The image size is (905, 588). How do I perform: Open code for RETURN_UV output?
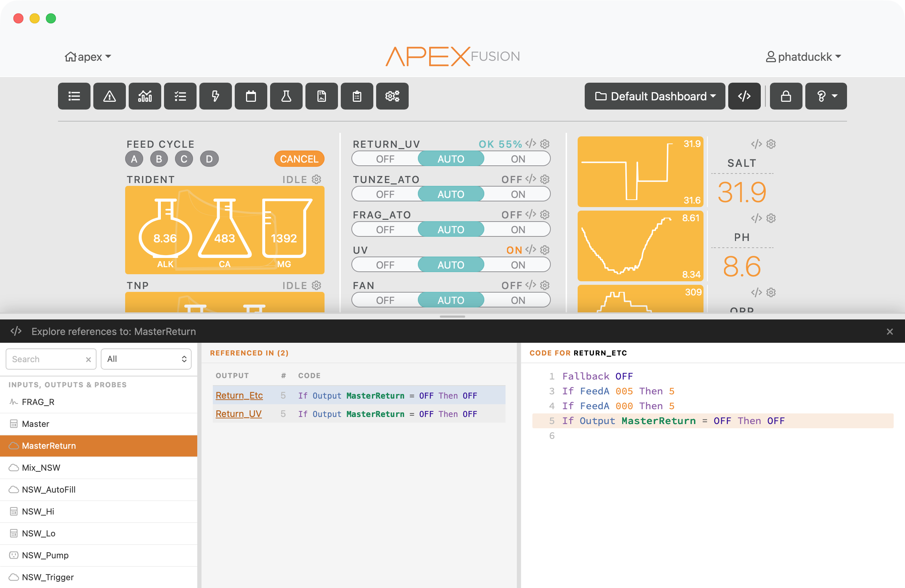pos(531,144)
